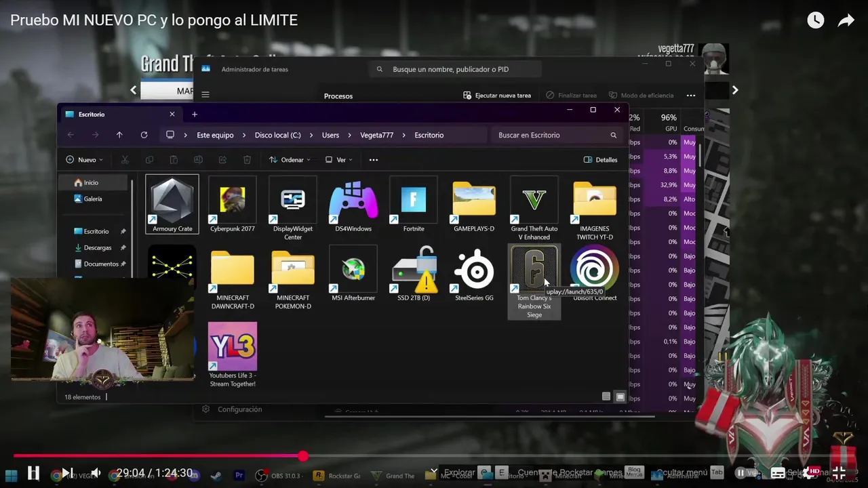
Task: Navigate to Users in the breadcrumb
Action: (x=330, y=135)
